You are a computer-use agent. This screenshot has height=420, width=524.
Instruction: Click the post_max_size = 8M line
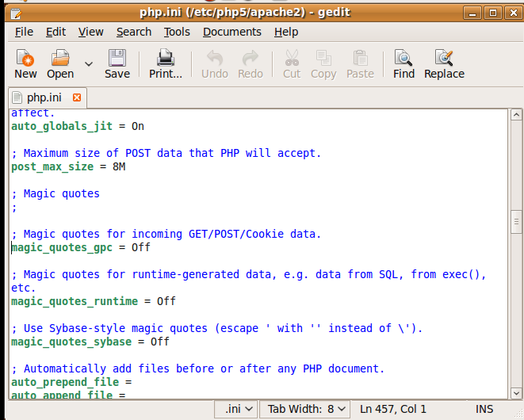68,166
